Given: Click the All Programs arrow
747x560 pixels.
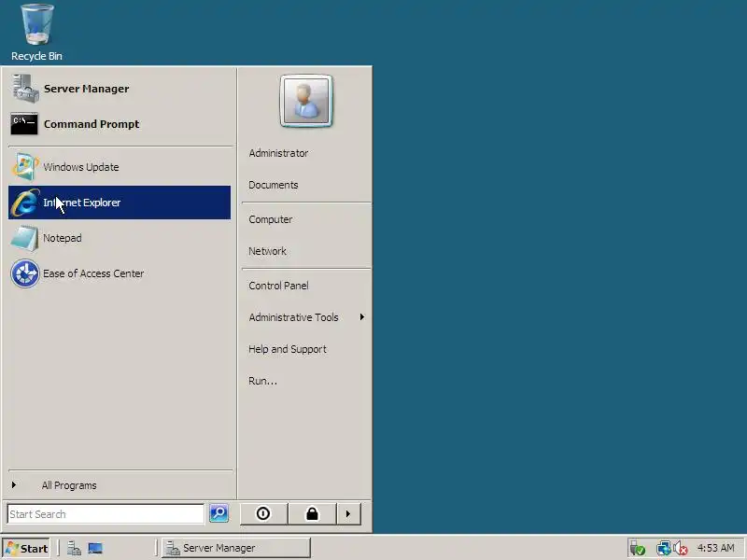Looking at the screenshot, I should pyautogui.click(x=14, y=485).
